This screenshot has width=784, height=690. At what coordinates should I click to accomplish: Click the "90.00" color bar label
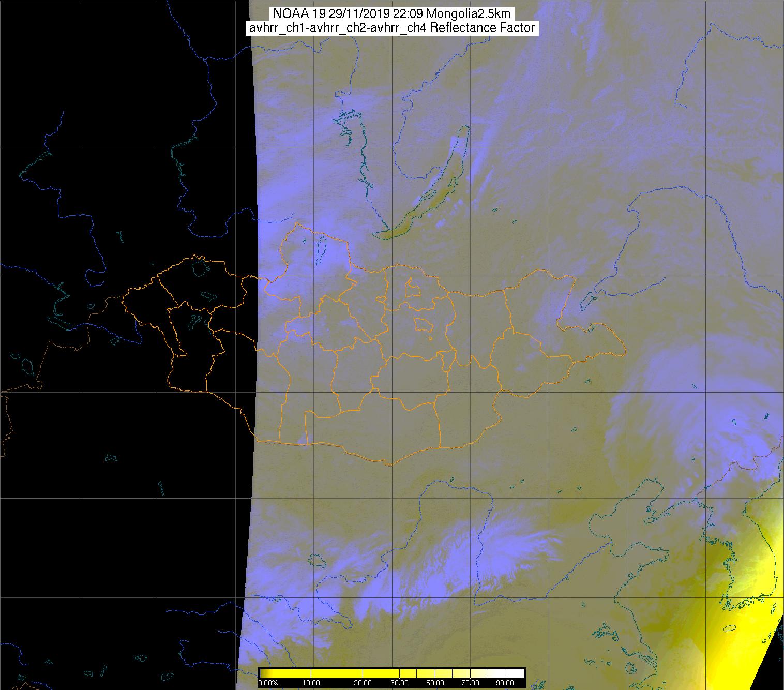tap(505, 683)
